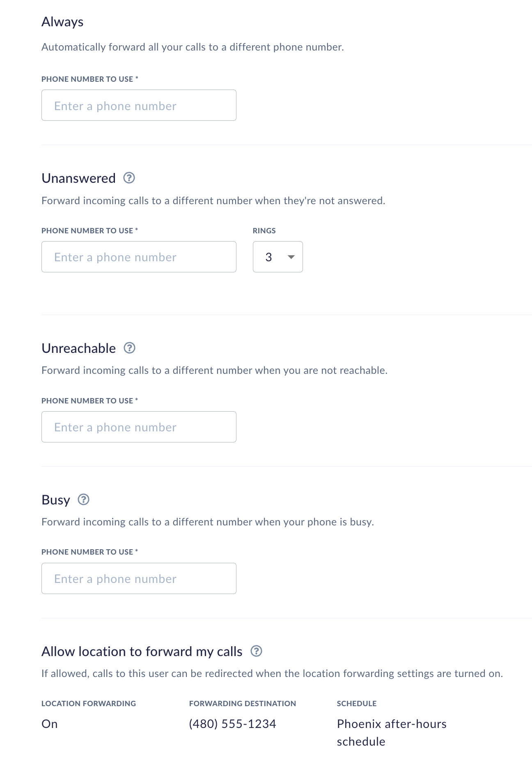Screen dimensions: 532x783
Task: Select the forwarding destination (480) 555-1234
Action: point(232,724)
